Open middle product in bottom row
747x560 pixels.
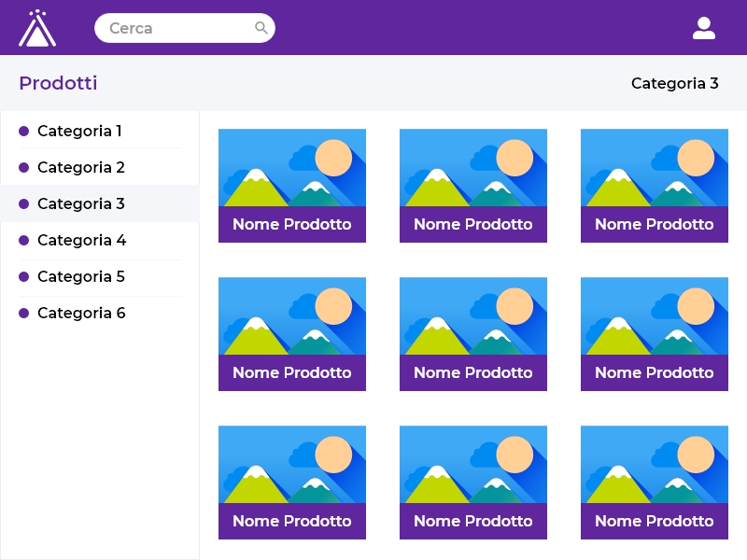point(473,483)
